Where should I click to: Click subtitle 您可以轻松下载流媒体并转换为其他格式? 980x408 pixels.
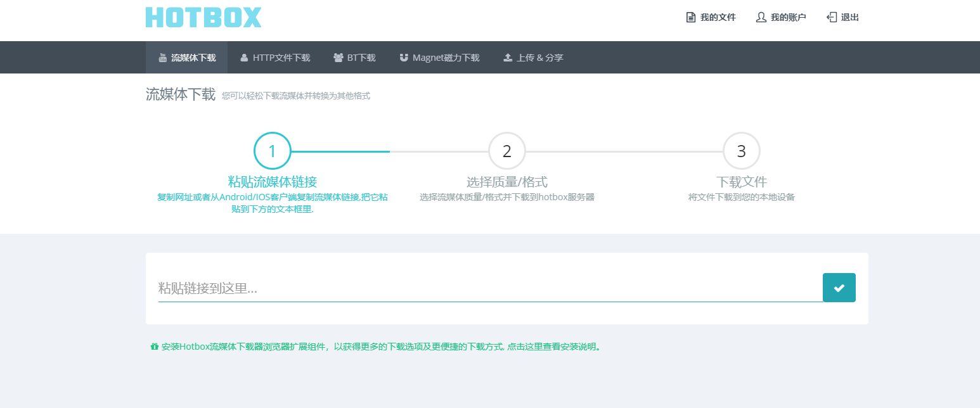[x=296, y=96]
